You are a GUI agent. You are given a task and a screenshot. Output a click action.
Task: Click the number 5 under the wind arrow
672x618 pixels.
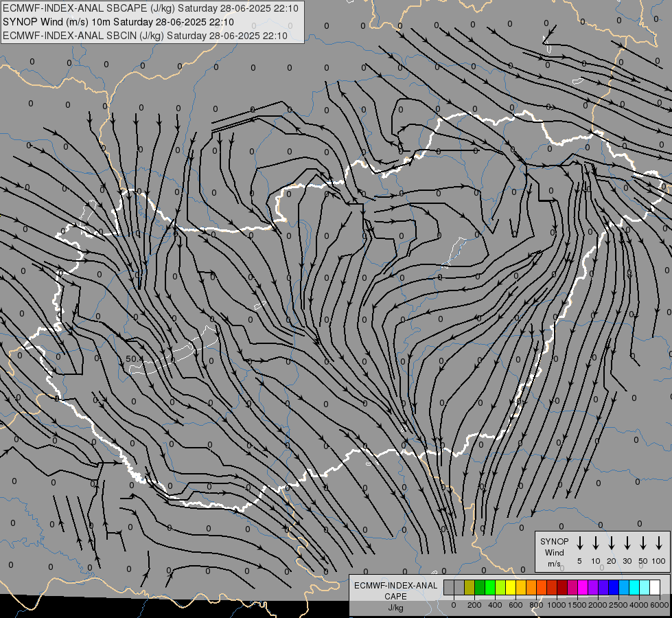[x=579, y=561]
